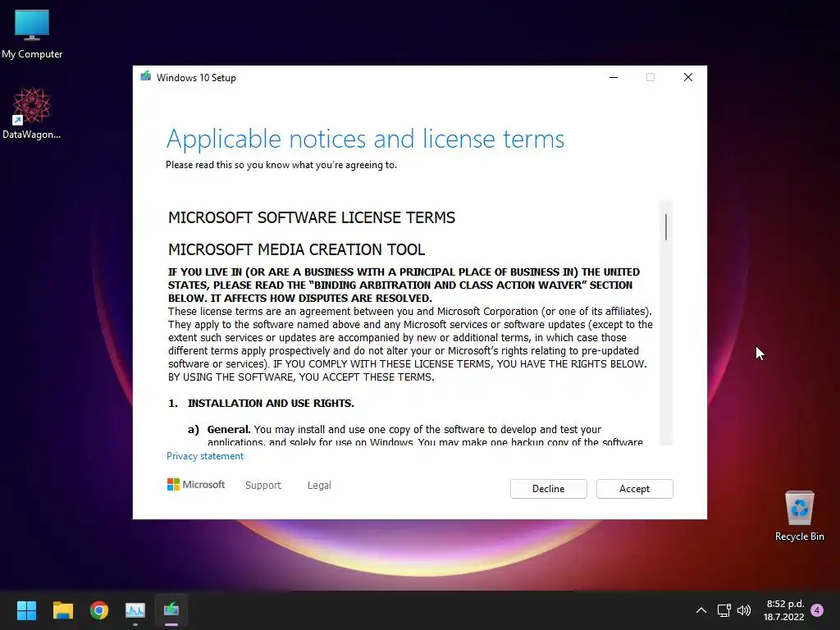Open notifications badge showing 4

[x=817, y=610]
